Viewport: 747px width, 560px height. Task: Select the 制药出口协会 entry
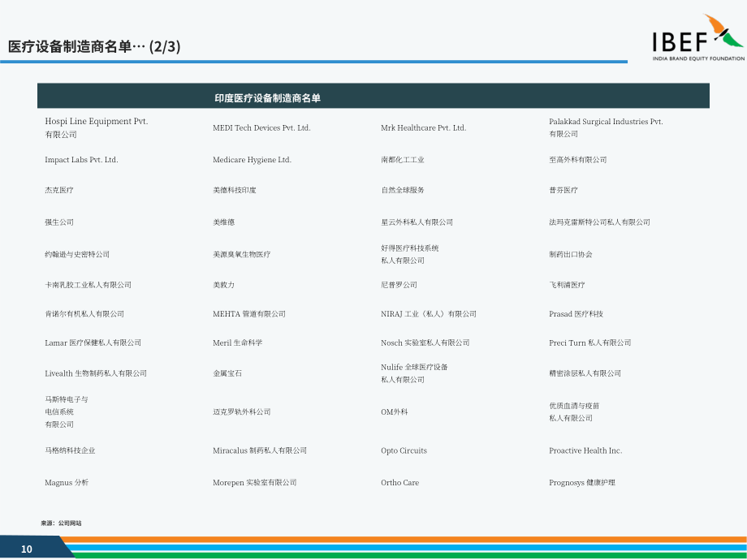(571, 254)
